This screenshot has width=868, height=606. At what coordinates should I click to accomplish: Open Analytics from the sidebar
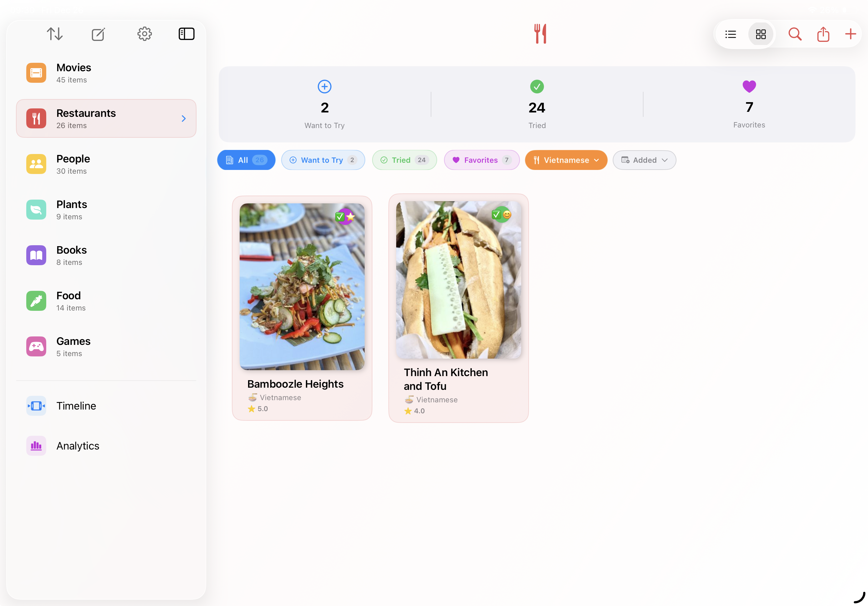tap(77, 446)
